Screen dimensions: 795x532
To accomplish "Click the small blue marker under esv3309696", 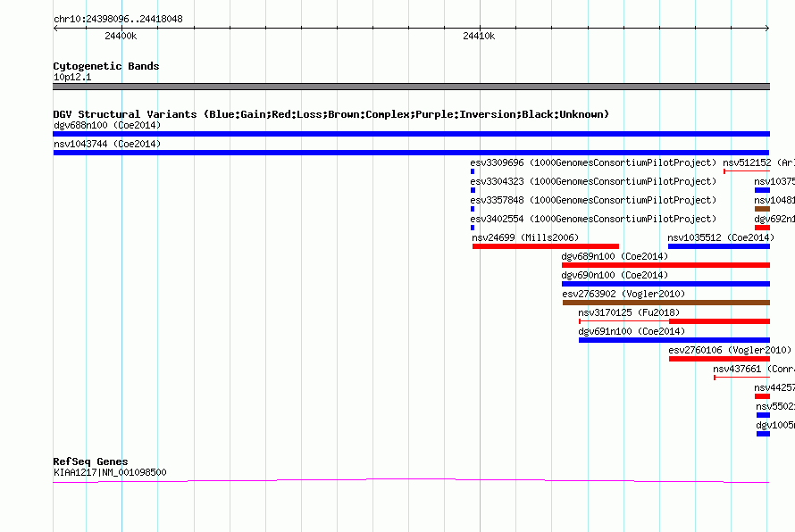I will pyautogui.click(x=473, y=171).
